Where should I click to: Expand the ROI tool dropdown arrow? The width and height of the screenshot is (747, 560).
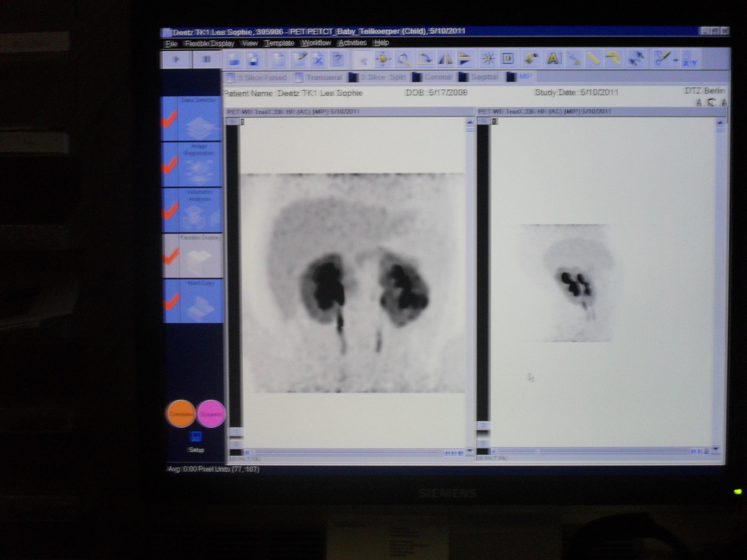click(676, 60)
